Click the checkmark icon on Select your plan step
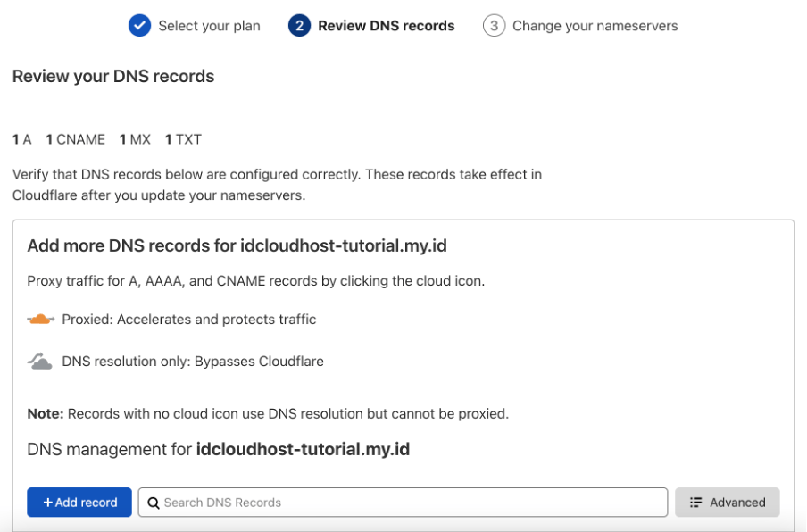The image size is (807, 532). 140,26
